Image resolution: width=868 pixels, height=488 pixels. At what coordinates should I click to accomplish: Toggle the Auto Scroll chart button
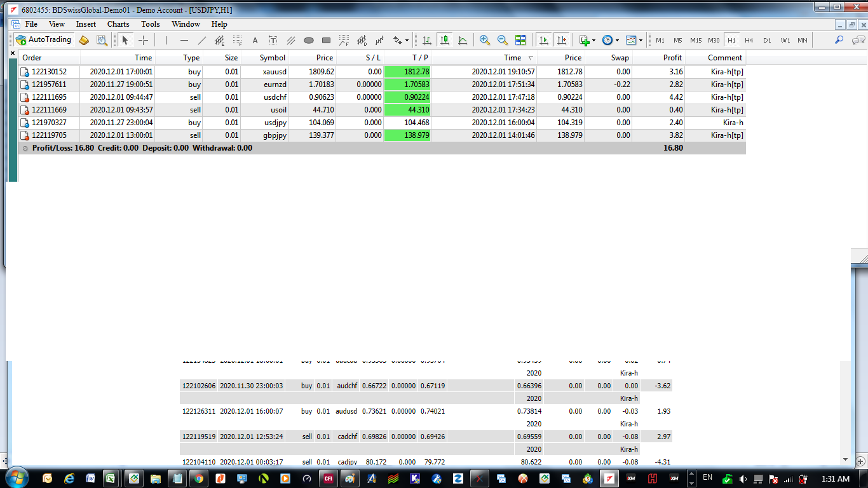point(544,40)
